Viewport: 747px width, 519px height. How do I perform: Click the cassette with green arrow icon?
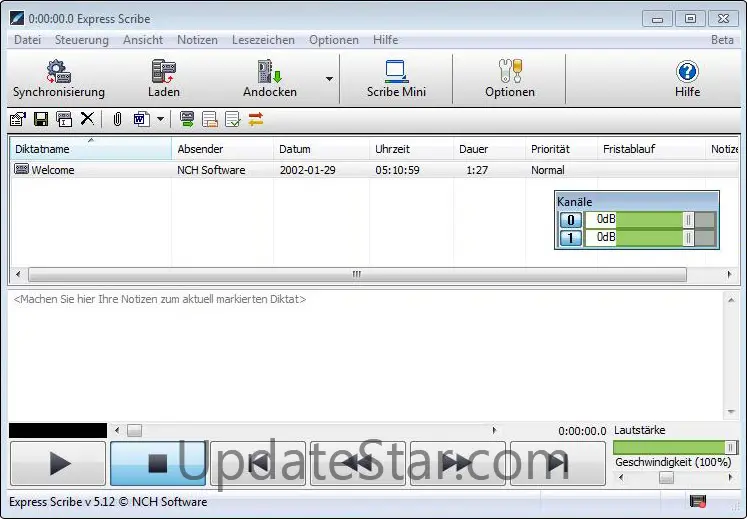click(187, 119)
